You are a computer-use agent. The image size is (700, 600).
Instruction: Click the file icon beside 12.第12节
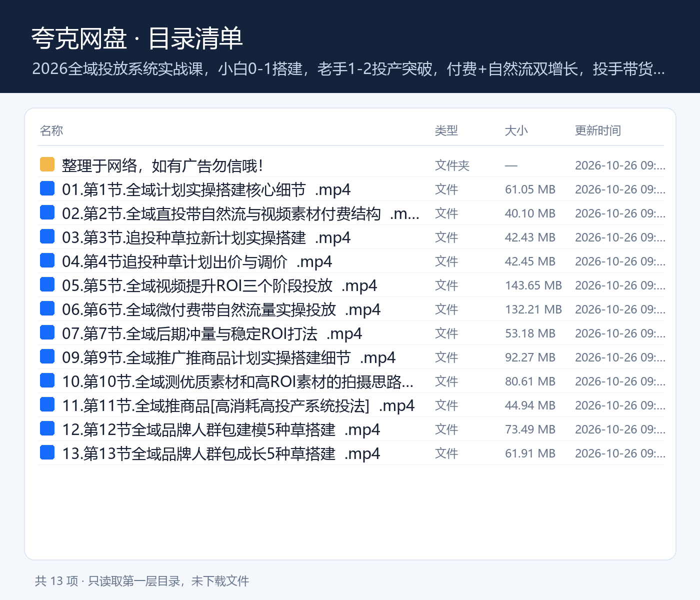47,428
